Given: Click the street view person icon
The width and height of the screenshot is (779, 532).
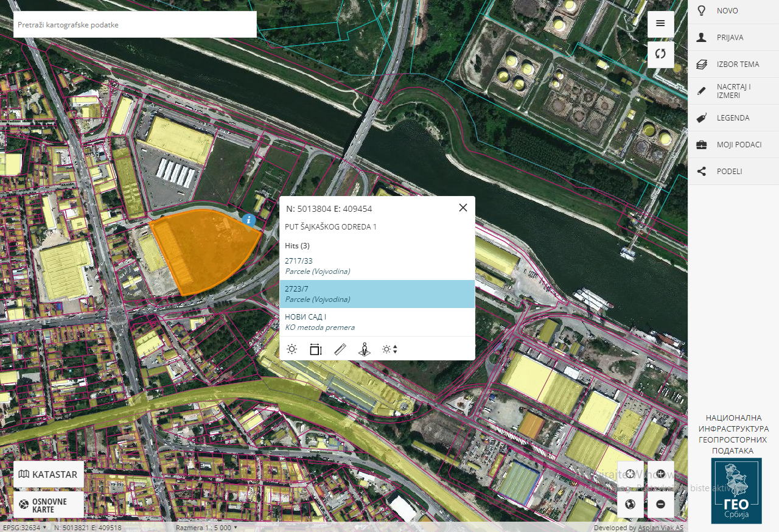Looking at the screenshot, I should tap(364, 349).
